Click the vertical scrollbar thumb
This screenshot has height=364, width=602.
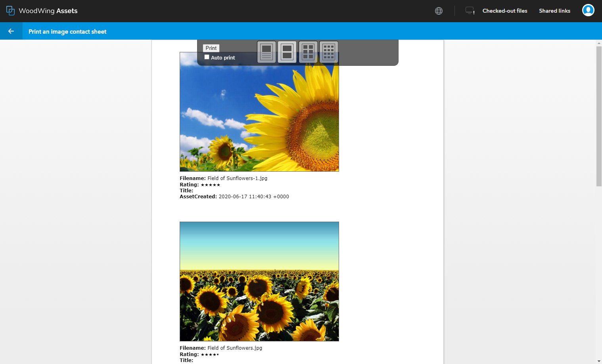point(599,116)
